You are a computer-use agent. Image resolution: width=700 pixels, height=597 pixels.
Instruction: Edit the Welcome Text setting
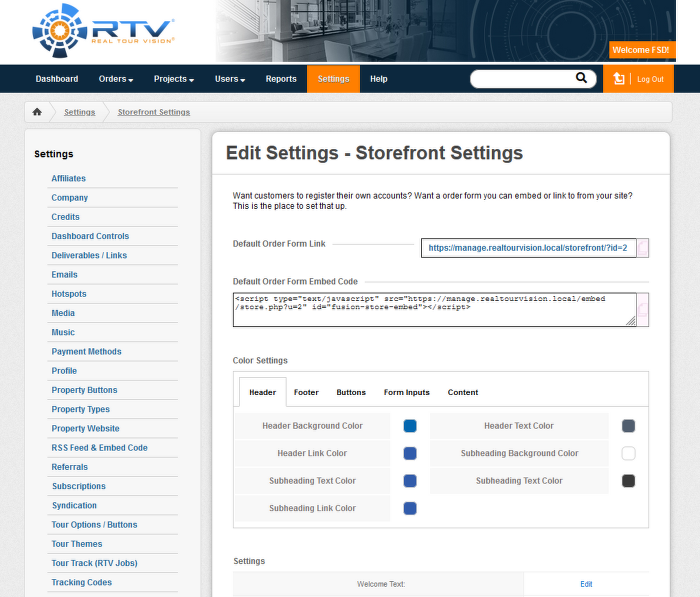click(x=586, y=584)
